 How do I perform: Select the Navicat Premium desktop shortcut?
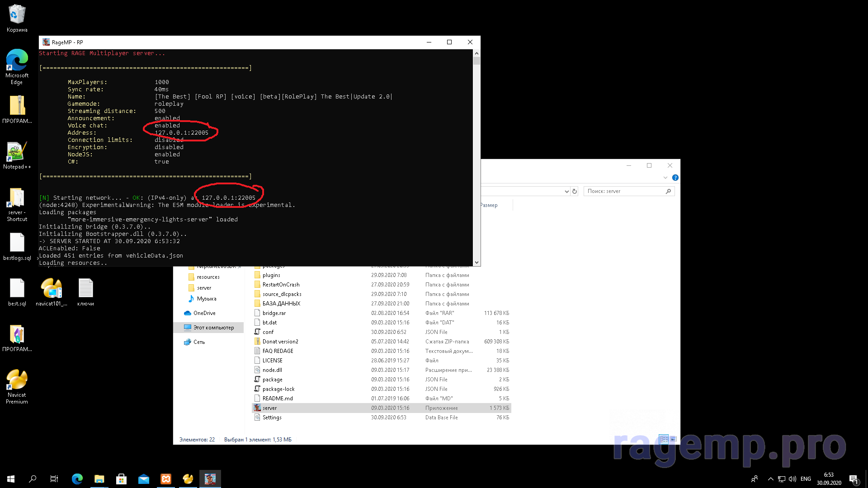tap(17, 386)
